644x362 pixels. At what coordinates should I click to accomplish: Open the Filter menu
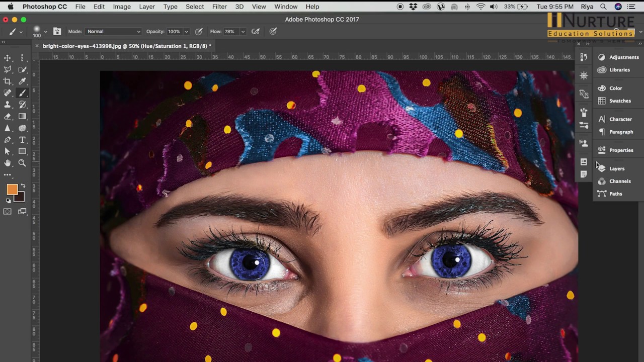(x=219, y=7)
